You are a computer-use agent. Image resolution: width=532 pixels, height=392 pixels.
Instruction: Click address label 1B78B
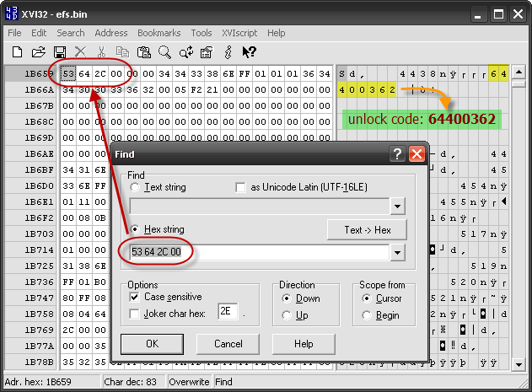(x=39, y=362)
